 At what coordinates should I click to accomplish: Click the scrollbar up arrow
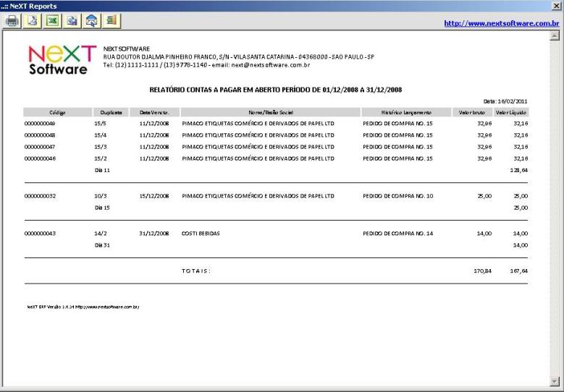click(x=555, y=35)
